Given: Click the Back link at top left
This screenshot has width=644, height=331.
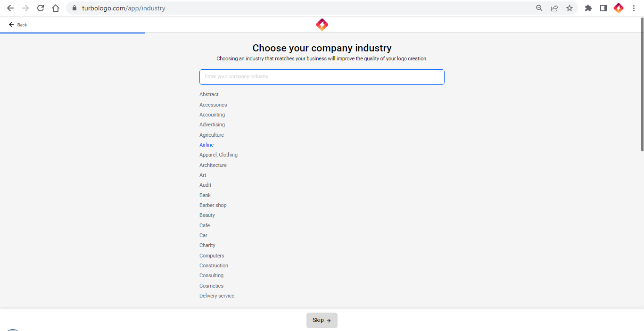Looking at the screenshot, I should click(x=18, y=25).
